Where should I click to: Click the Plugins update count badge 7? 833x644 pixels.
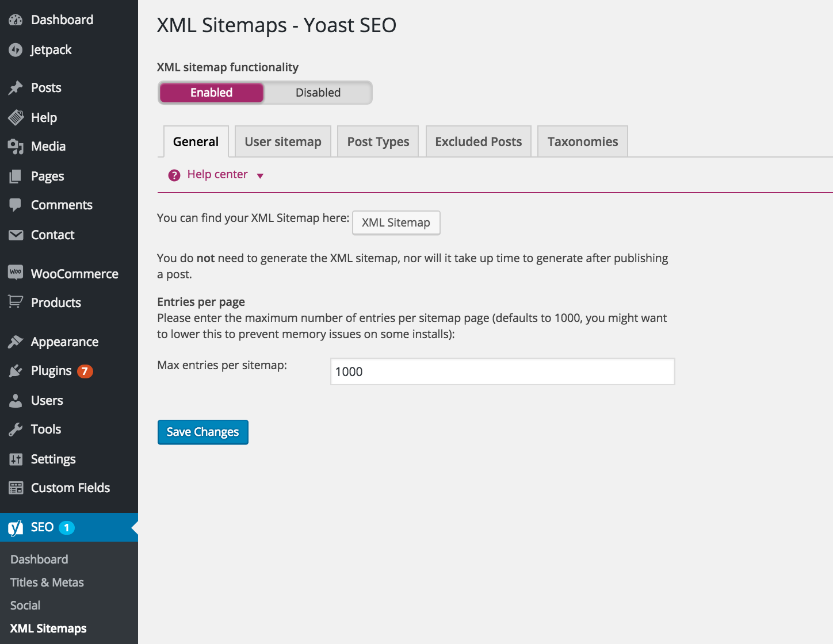click(x=85, y=371)
